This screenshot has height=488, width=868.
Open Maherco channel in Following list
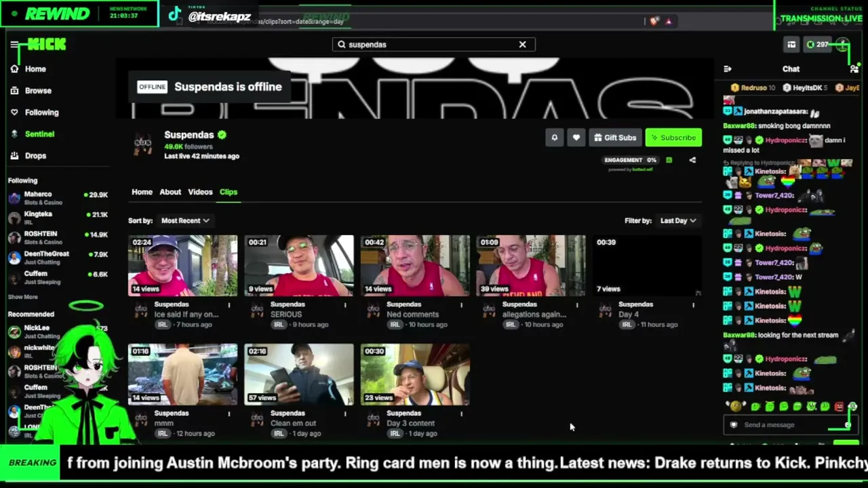coord(58,198)
